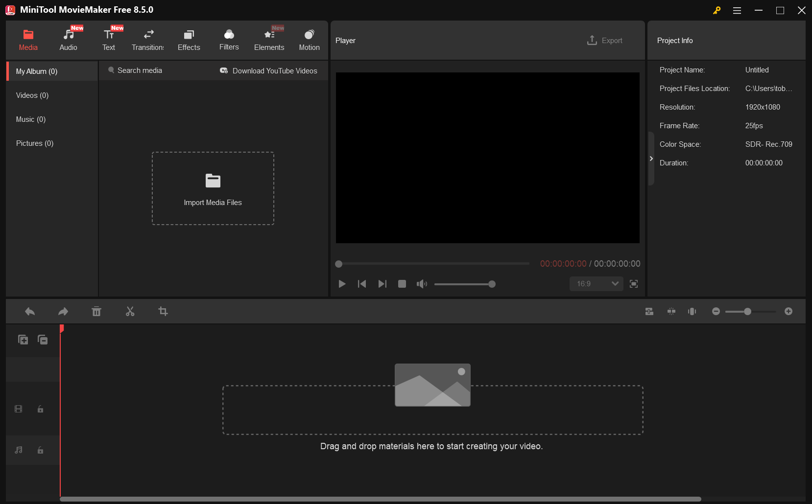Open the Transitions panel
Image resolution: width=812 pixels, height=504 pixels.
pos(147,39)
